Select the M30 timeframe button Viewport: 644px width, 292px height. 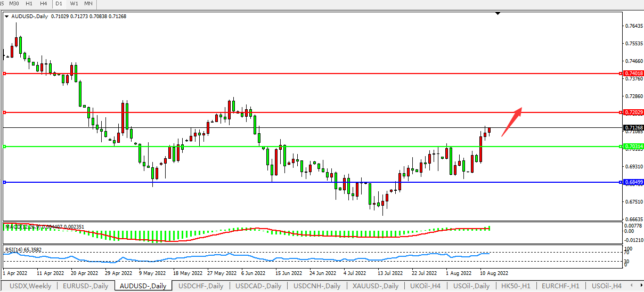click(x=14, y=4)
